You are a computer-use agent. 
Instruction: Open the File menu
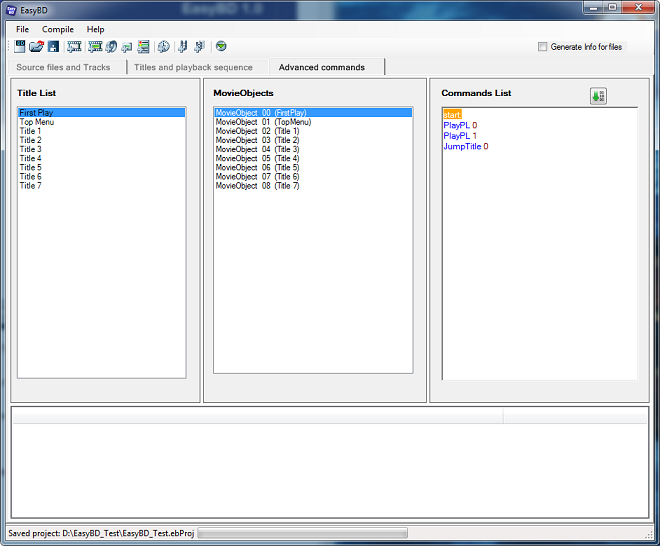pos(22,29)
